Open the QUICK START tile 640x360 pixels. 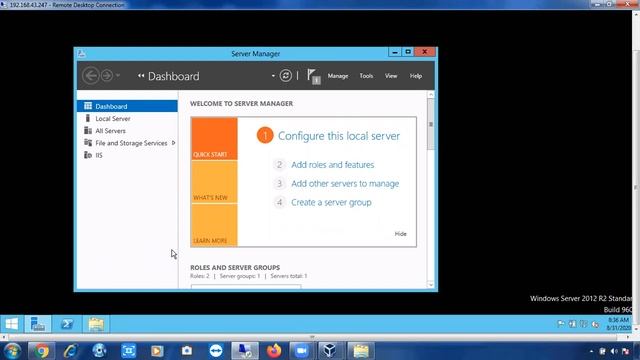tap(214, 139)
